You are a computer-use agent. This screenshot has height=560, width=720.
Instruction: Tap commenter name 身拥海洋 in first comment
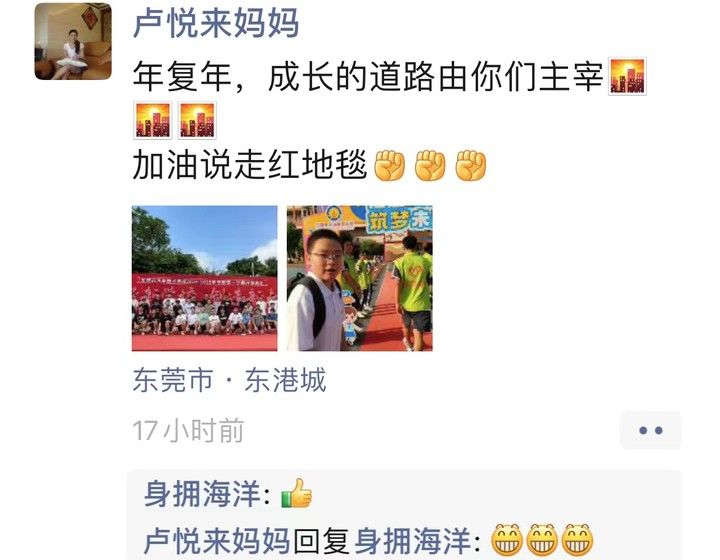(202, 494)
